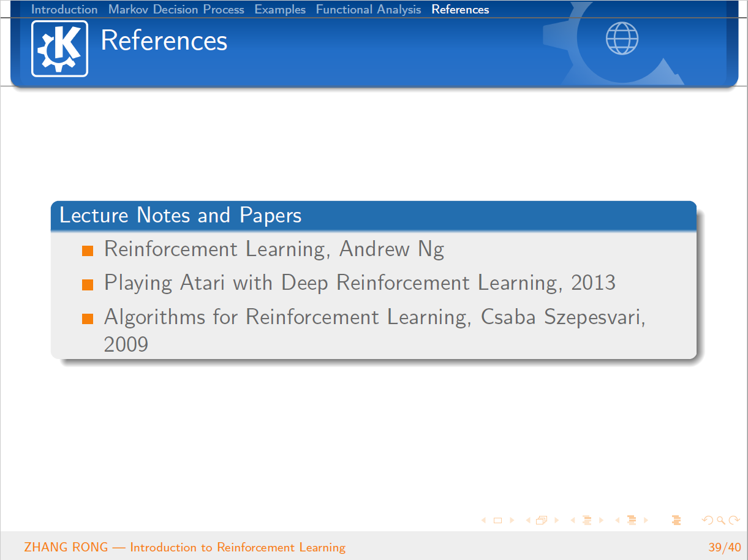Click the stacked frames navigation symbol
This screenshot has width=748, height=560.
point(542,520)
